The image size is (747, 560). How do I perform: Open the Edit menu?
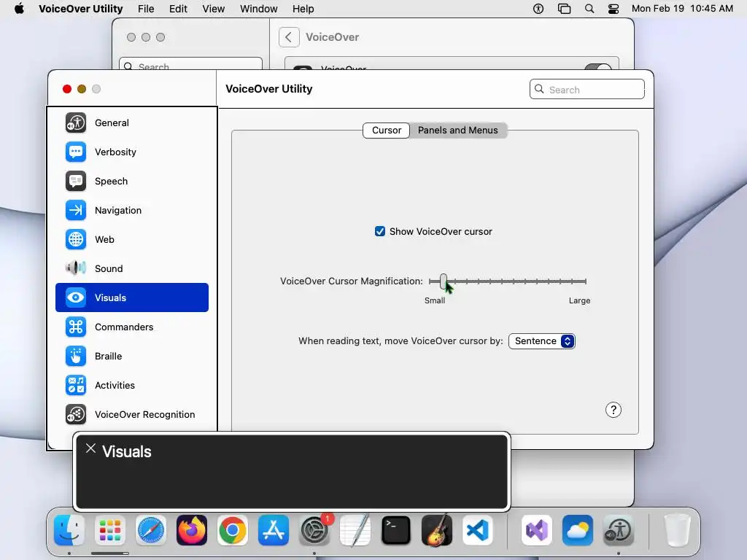pos(178,9)
